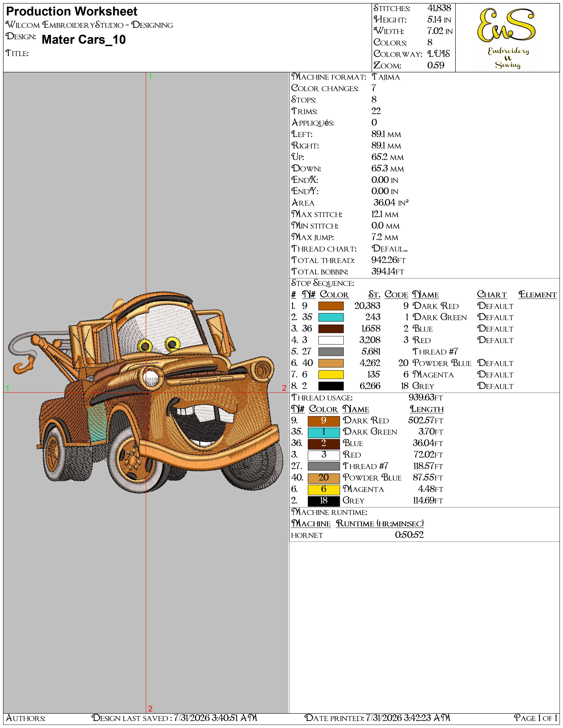Click the Stop Sequence Name column header

point(426,294)
